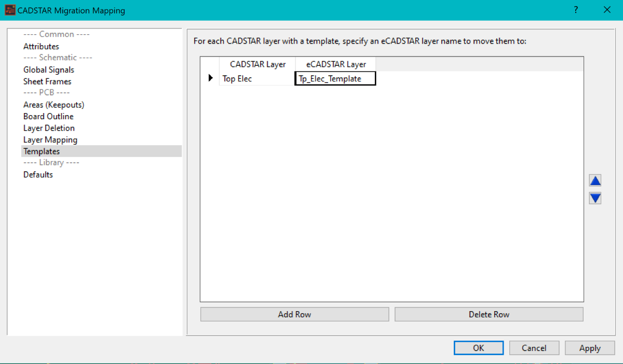
Task: Select the Templates list entry
Action: (x=102, y=151)
